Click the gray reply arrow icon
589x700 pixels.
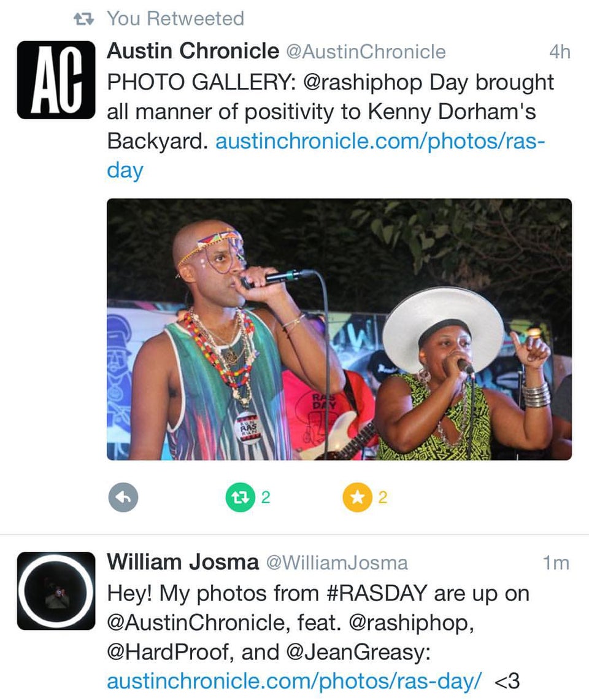click(123, 498)
